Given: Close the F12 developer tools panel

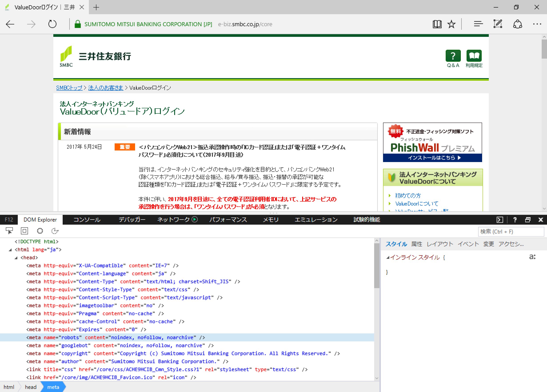Looking at the screenshot, I should click(541, 220).
